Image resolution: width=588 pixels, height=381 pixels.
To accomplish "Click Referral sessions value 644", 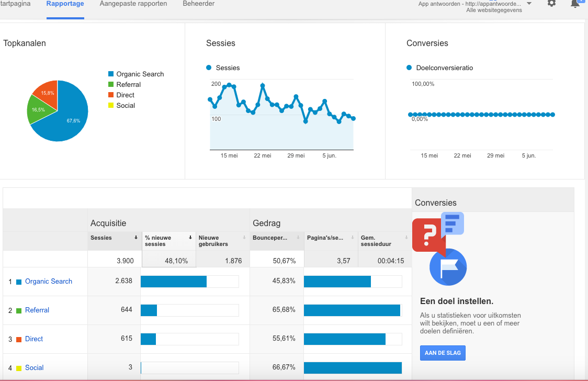I will pos(127,309).
